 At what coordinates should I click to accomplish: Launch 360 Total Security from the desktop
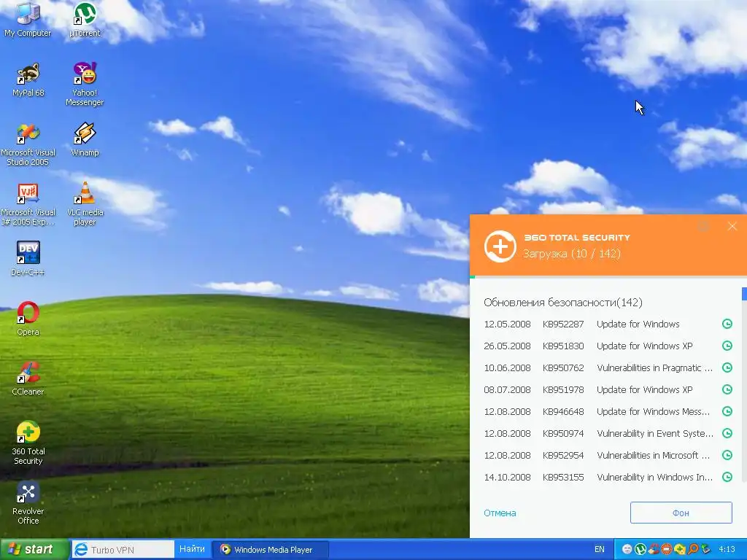click(x=28, y=443)
